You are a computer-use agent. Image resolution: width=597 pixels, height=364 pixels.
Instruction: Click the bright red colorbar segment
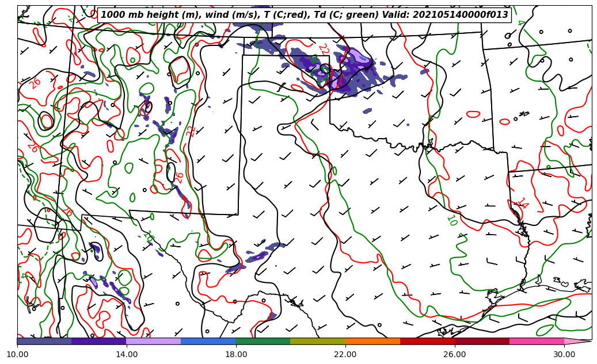click(427, 341)
